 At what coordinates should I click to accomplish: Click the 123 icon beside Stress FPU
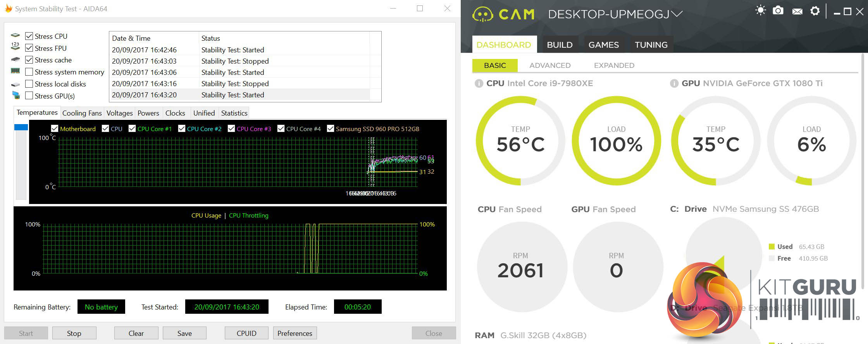tap(15, 46)
